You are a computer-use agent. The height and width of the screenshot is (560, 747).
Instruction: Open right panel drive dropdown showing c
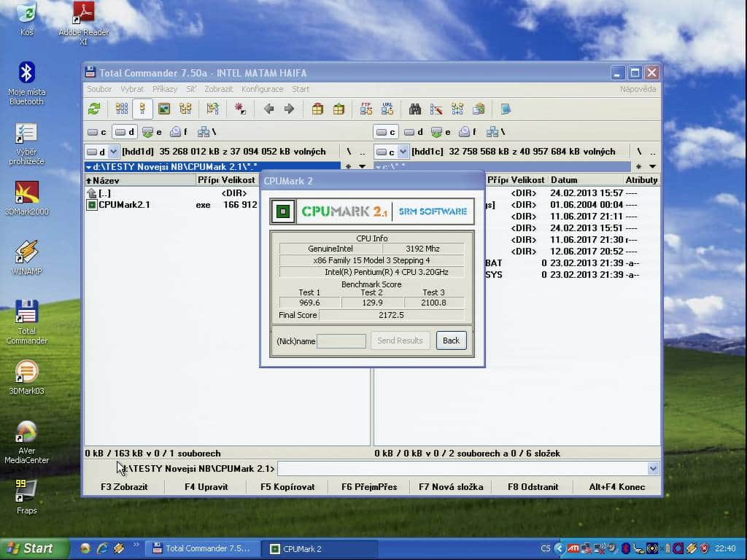click(392, 152)
